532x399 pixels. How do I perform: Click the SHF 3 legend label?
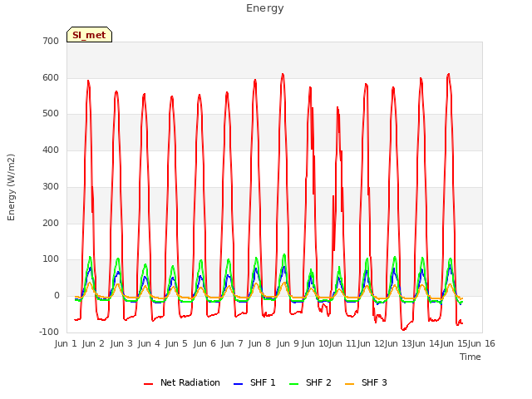[374, 382]
